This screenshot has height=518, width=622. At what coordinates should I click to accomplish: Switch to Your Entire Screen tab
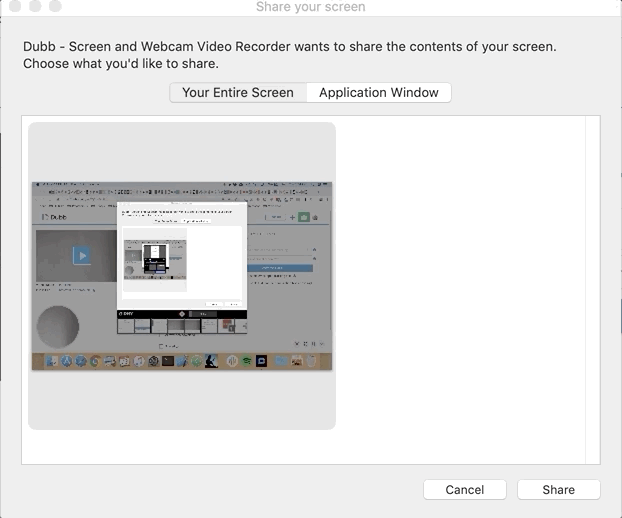pyautogui.click(x=238, y=92)
